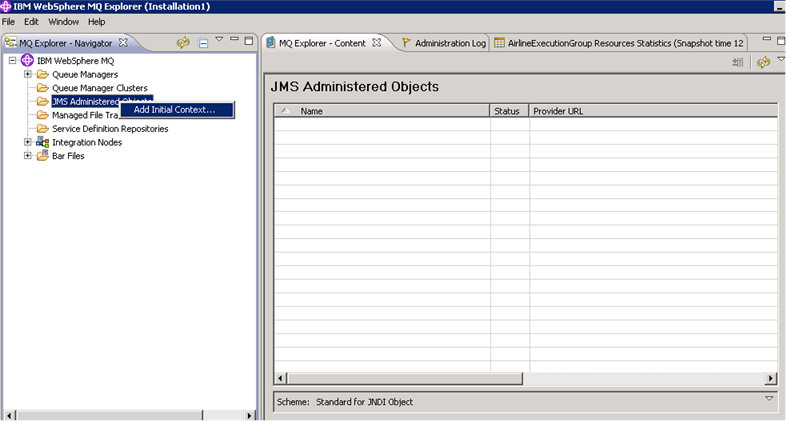Click the Navigator's scroll right arrow
The width and height of the screenshot is (786, 421).
click(x=249, y=415)
